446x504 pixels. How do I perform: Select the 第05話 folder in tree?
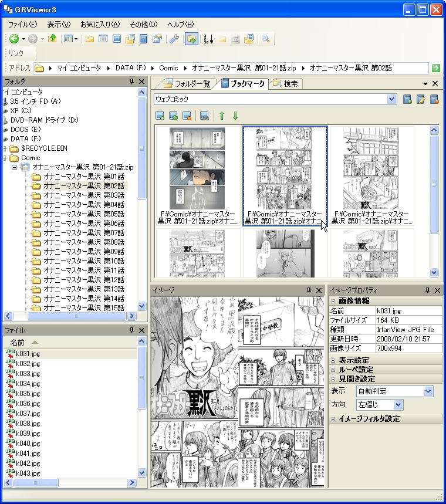tap(84, 214)
